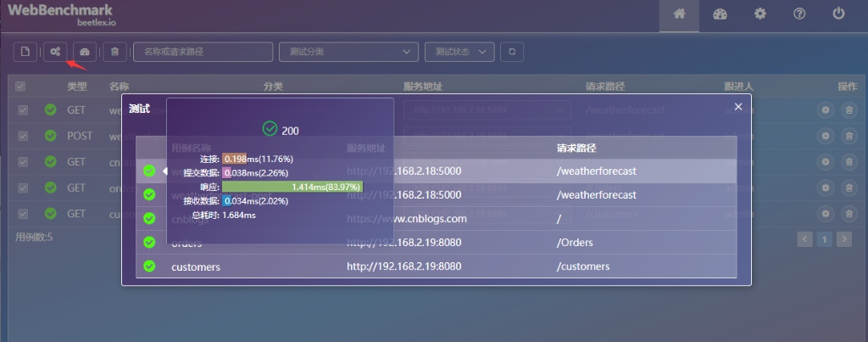Select page 1 in pagination
This screenshot has width=868, height=342.
(824, 239)
